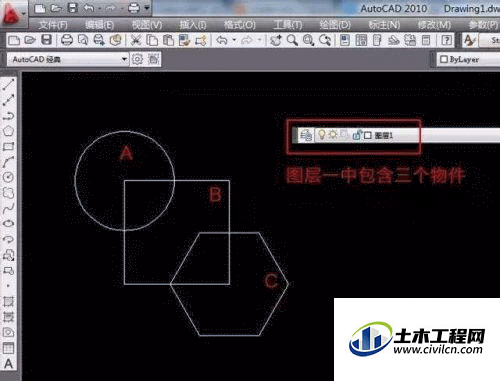
Task: Select the Spline draw tool
Action: coord(8,208)
